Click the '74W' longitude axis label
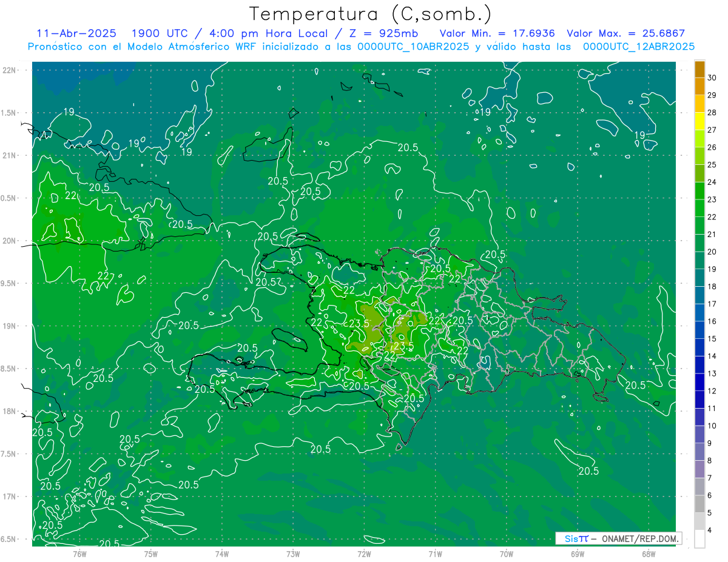 point(222,554)
